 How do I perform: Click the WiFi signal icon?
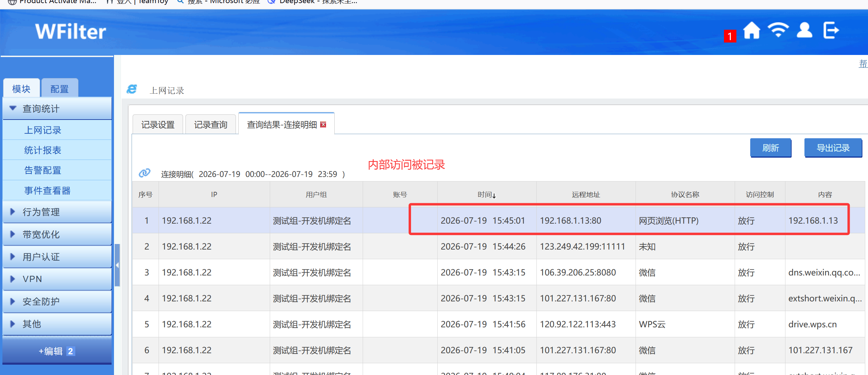pos(778,30)
